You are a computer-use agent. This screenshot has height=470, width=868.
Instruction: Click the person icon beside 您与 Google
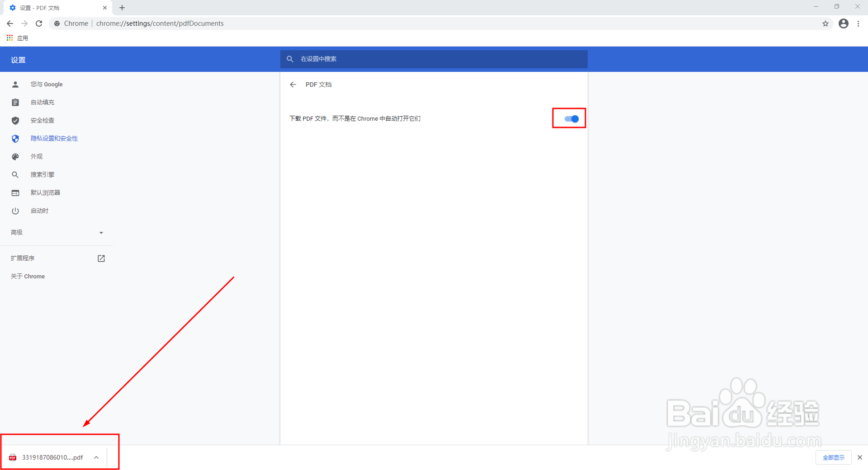click(15, 85)
